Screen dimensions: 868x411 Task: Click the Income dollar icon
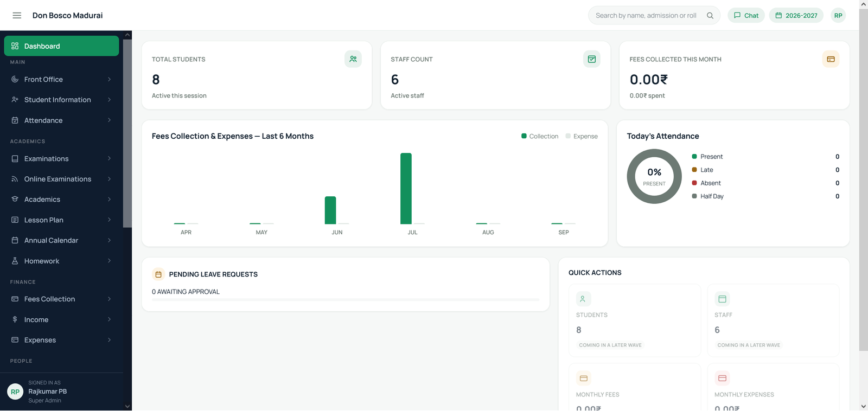tap(15, 319)
